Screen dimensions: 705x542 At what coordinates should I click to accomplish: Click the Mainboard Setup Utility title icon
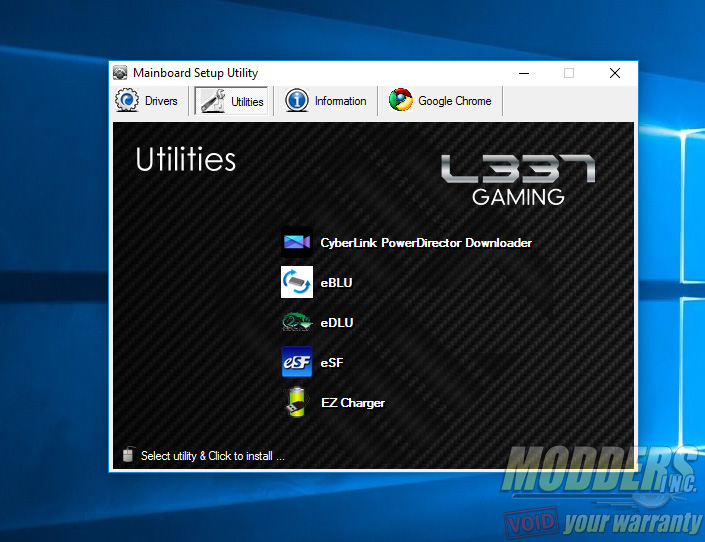pos(120,72)
